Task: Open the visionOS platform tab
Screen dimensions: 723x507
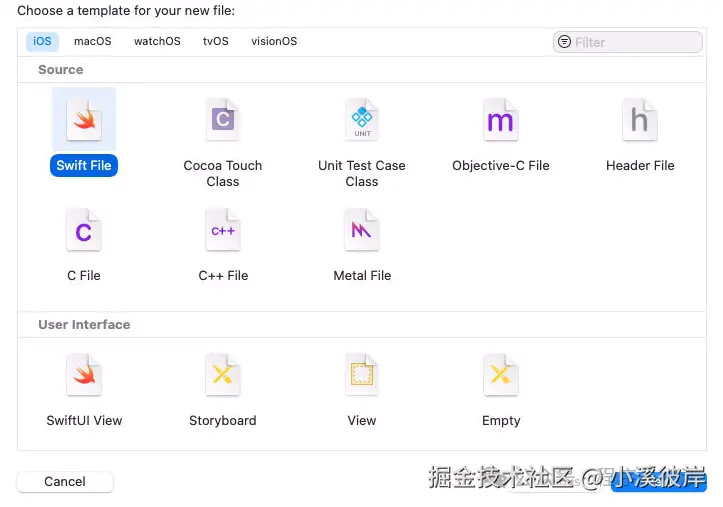Action: [274, 41]
